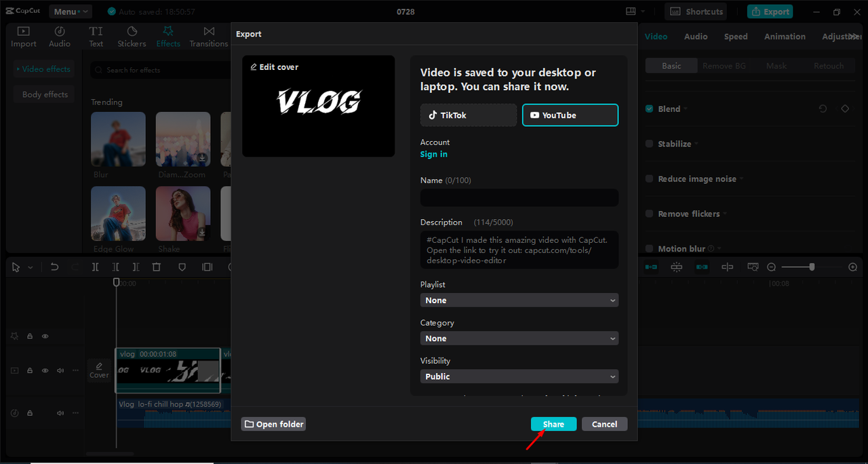
Task: Click the marker shield icon in timeline
Action: (182, 267)
